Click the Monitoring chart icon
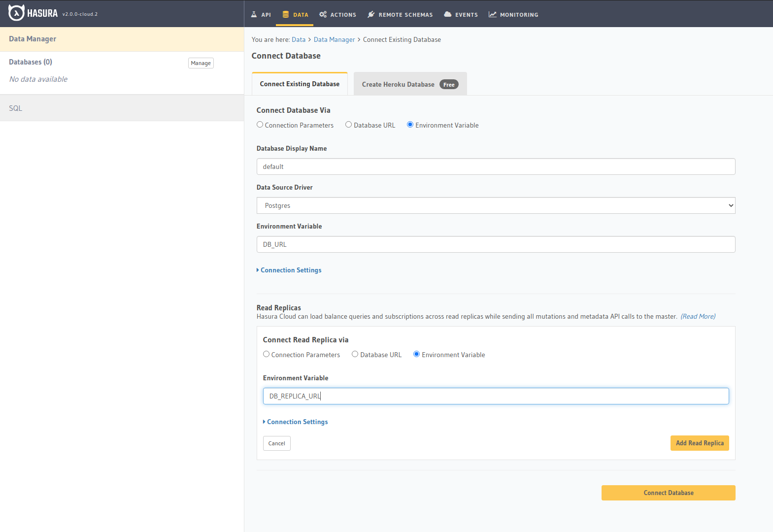This screenshot has height=532, width=773. point(492,15)
